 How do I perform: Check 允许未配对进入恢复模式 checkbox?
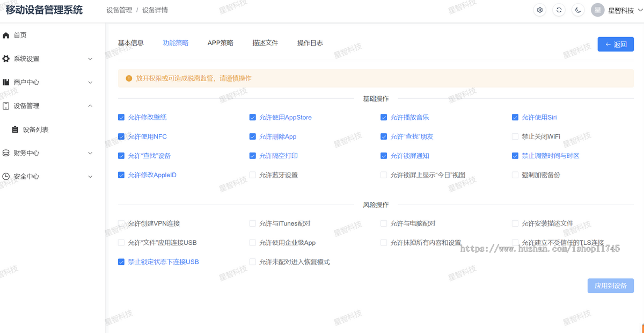(253, 262)
